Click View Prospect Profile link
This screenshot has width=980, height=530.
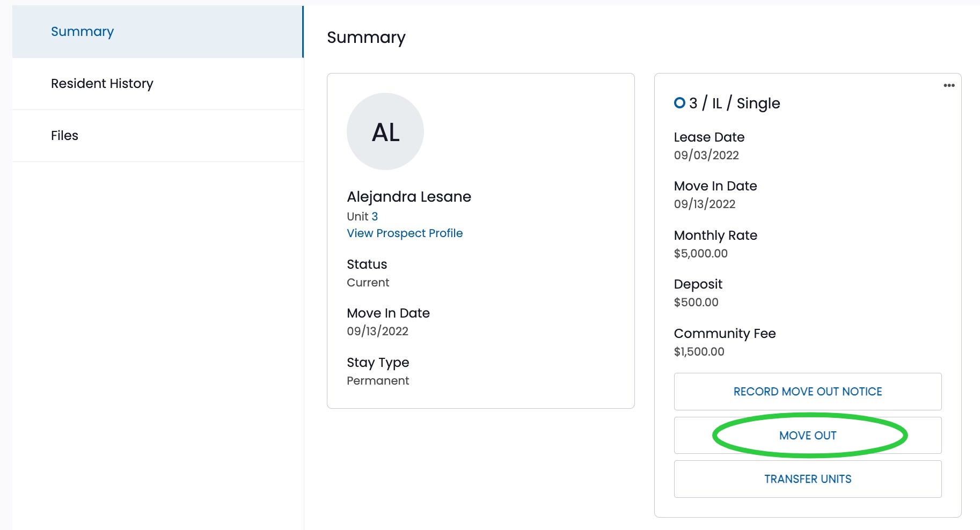coord(405,233)
